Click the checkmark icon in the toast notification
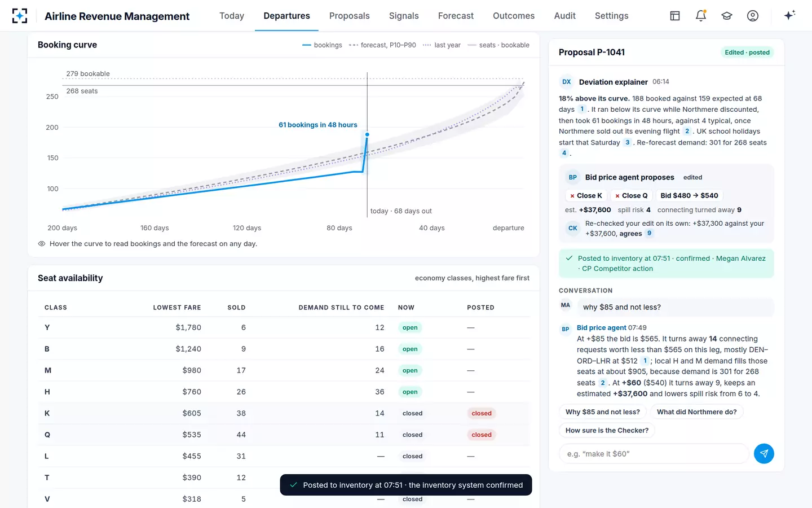The image size is (812, 508). (x=293, y=485)
